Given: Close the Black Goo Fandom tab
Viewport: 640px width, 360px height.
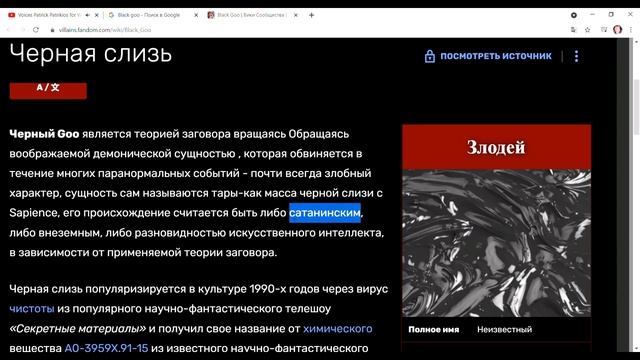Looking at the screenshot, I should tap(296, 15).
